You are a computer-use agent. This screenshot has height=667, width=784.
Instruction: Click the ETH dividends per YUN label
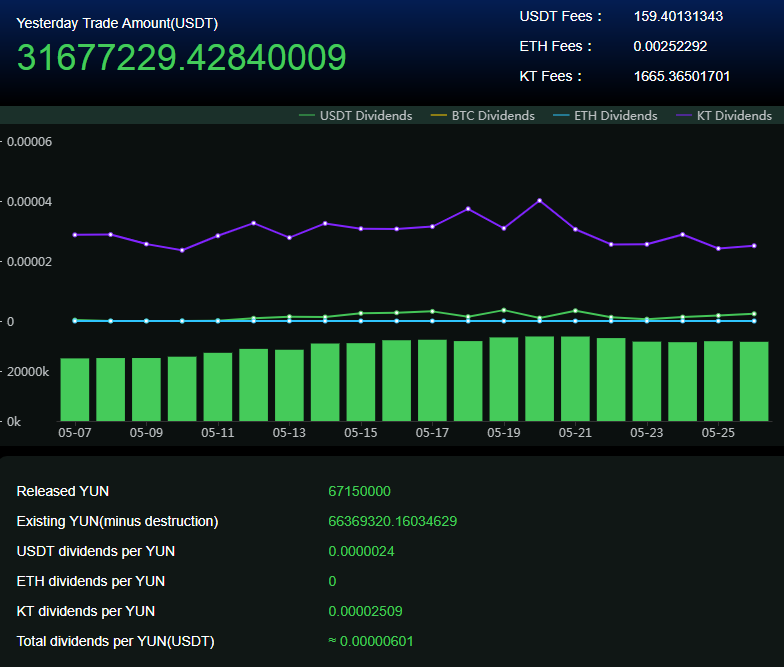coord(90,582)
